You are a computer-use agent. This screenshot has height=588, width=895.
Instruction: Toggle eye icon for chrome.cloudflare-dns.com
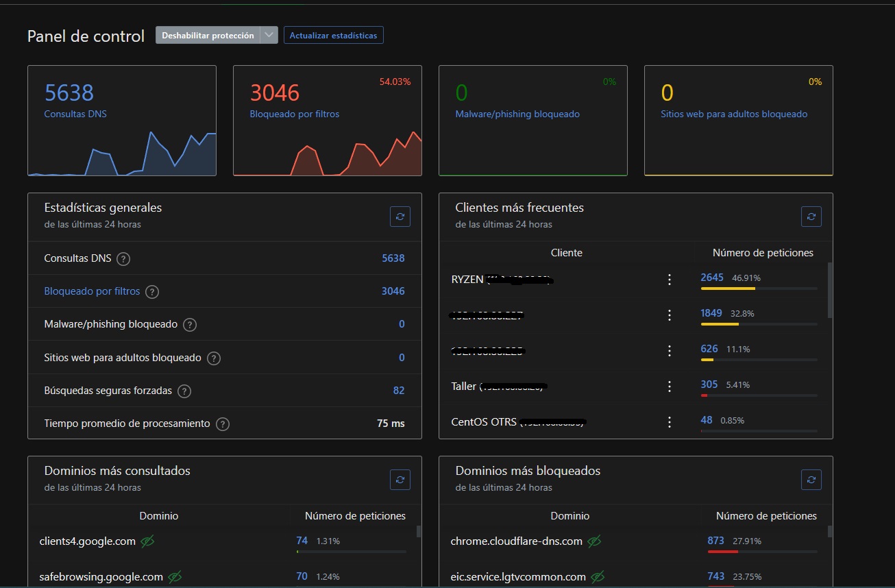pyautogui.click(x=594, y=541)
